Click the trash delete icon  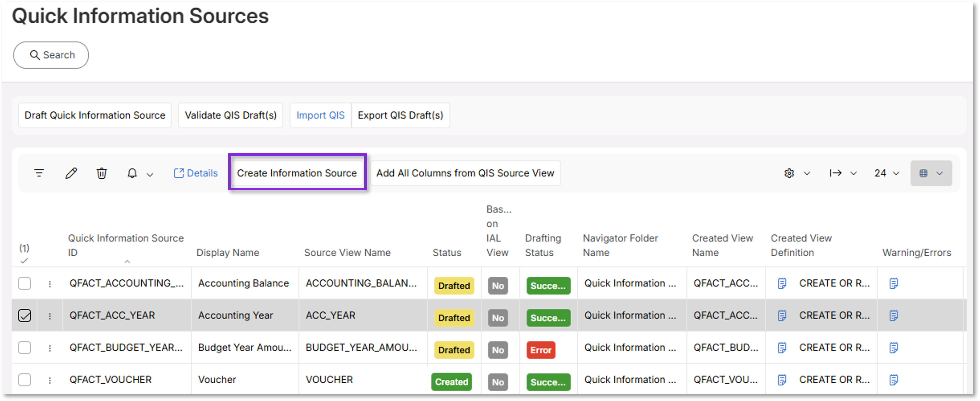coord(102,173)
